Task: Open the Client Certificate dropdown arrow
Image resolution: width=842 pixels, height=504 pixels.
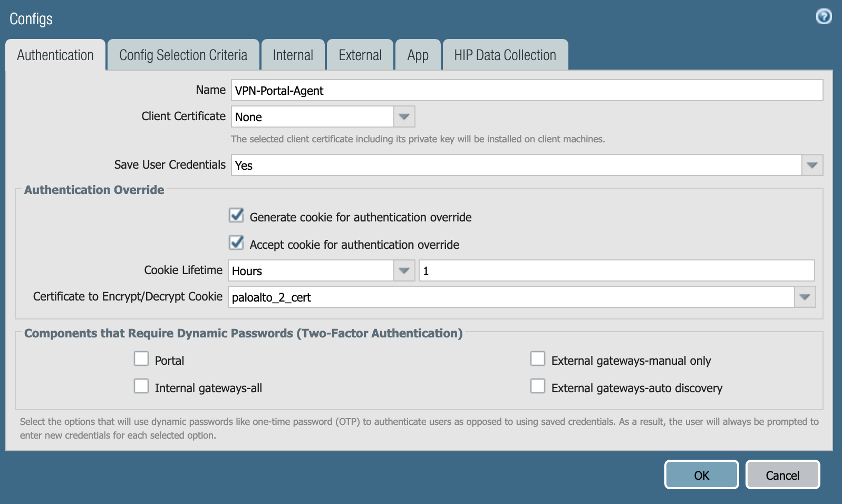Action: click(404, 117)
